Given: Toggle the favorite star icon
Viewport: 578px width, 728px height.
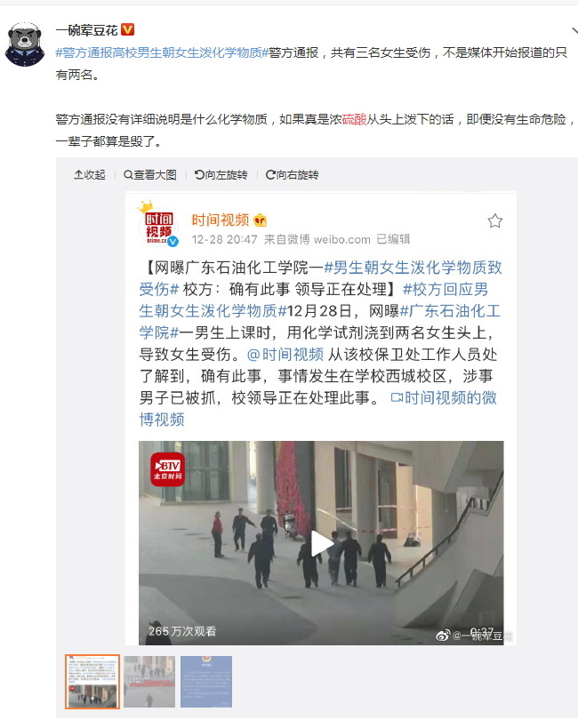Looking at the screenshot, I should (494, 220).
